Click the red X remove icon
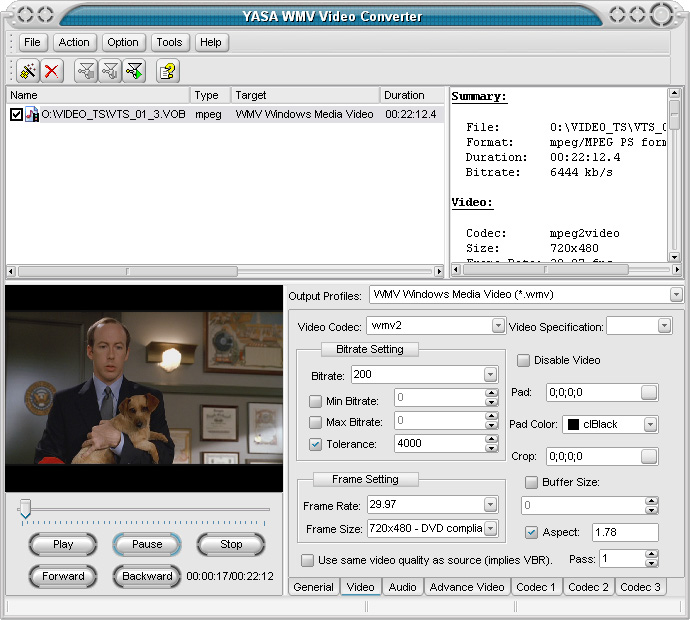 coord(52,71)
